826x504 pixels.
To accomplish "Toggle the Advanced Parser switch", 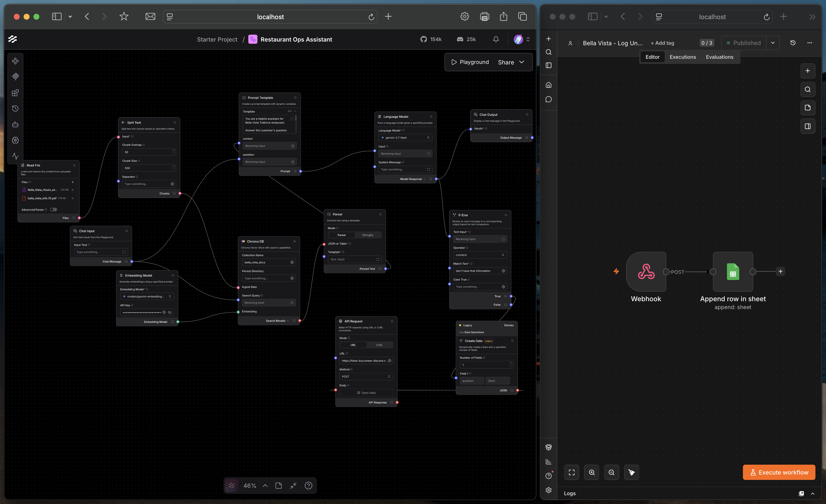I will coord(53,209).
